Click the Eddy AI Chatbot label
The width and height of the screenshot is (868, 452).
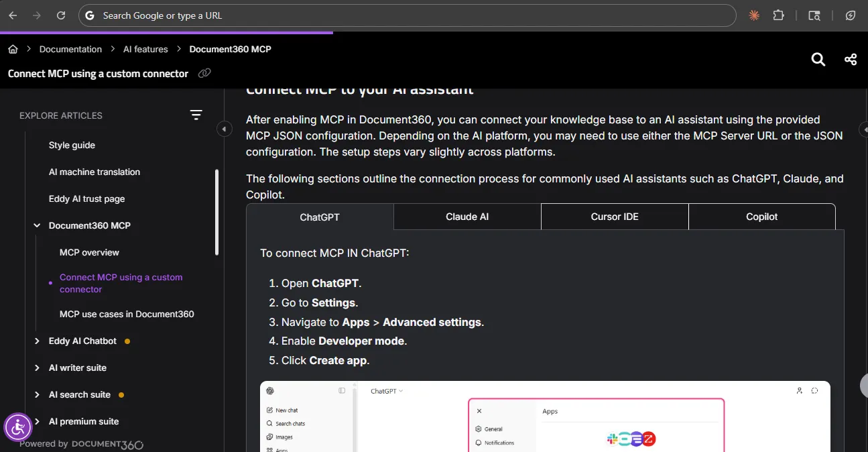click(82, 341)
